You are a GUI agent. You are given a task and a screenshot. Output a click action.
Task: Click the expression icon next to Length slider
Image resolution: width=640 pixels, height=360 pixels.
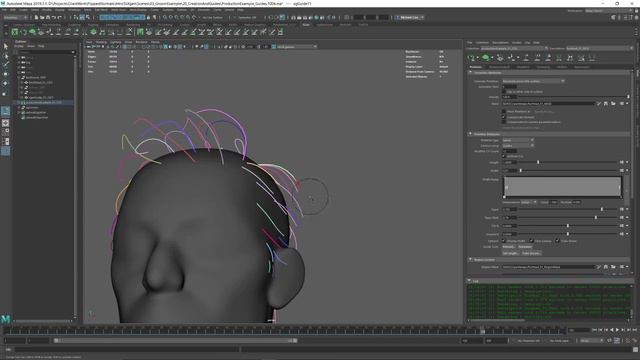[622, 162]
